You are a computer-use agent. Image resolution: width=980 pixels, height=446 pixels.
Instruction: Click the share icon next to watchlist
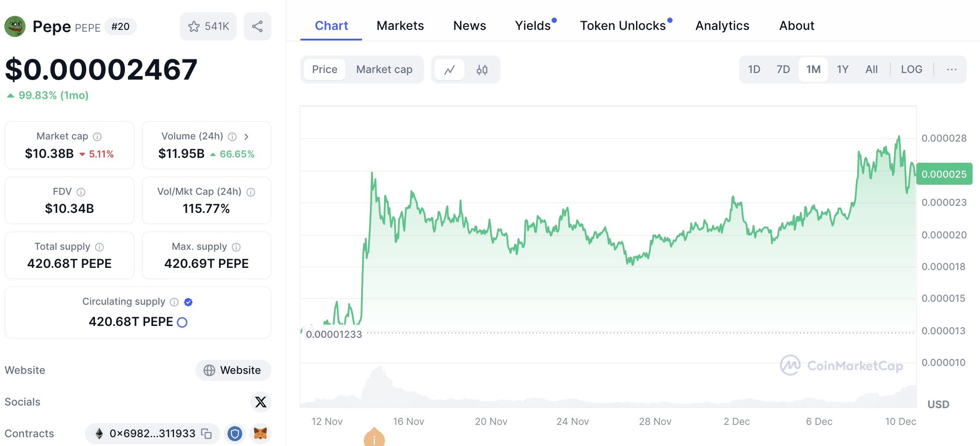coord(257,26)
